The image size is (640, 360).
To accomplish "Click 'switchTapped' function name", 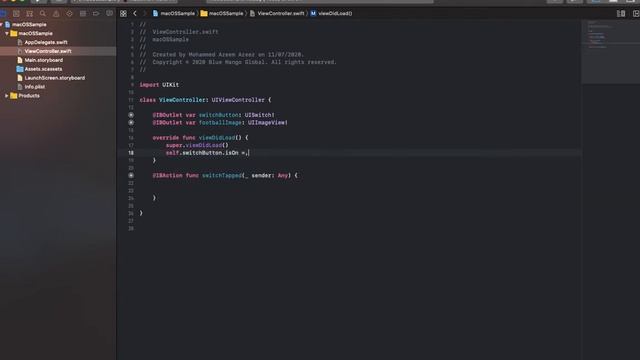I will click(x=222, y=176).
